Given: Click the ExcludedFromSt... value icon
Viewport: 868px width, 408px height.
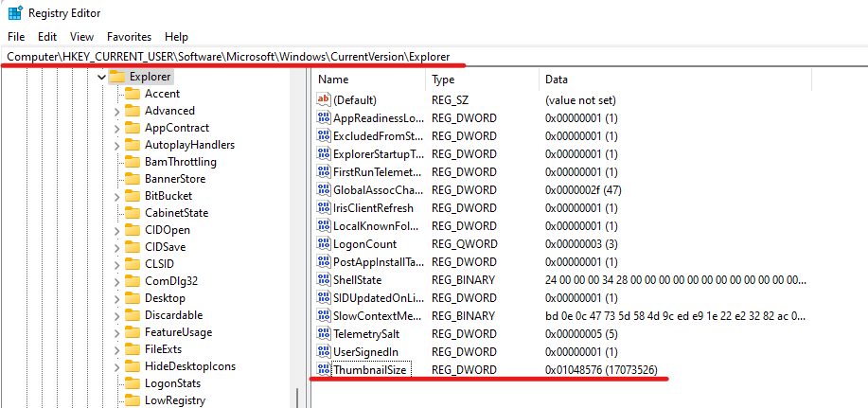Looking at the screenshot, I should coord(324,135).
